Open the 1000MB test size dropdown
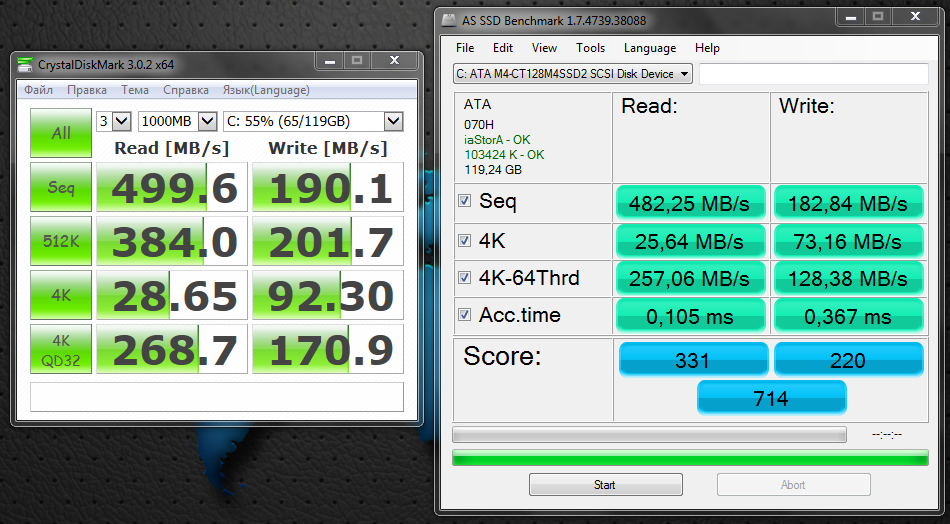 tap(178, 121)
